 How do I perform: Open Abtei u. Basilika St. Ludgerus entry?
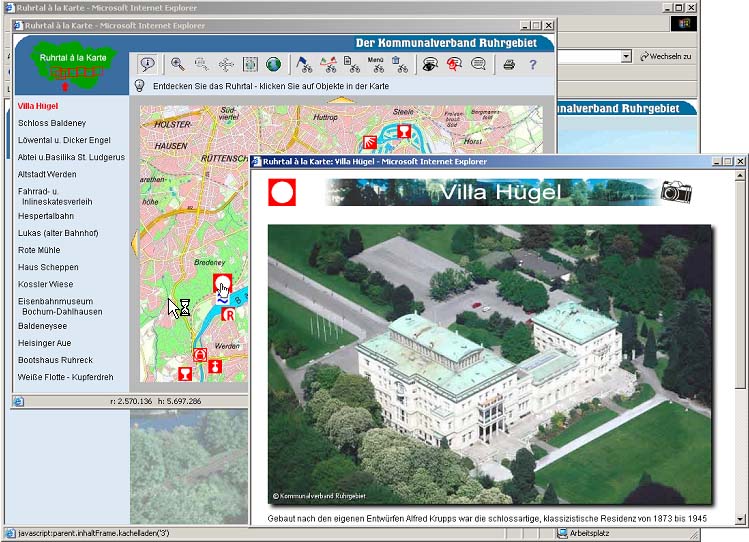pos(71,157)
